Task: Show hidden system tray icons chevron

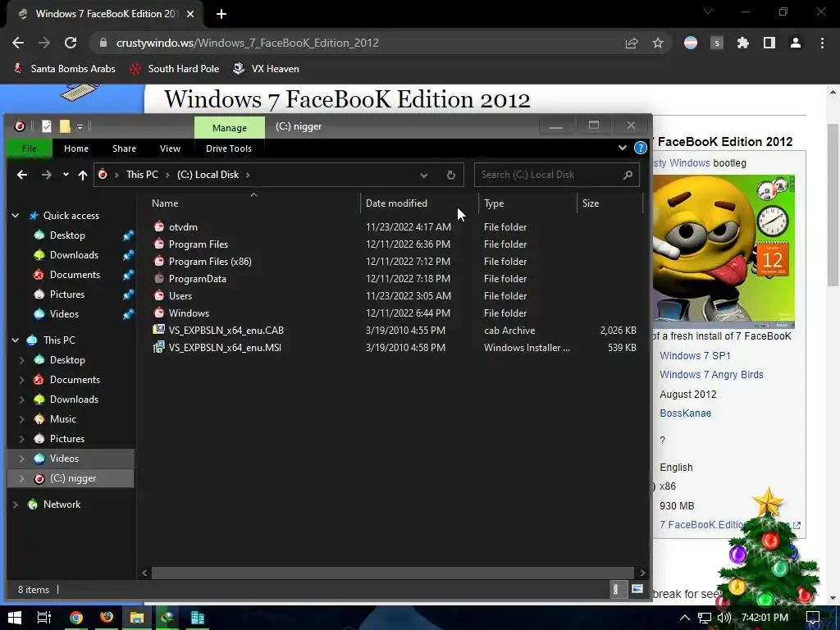Action: (685, 618)
